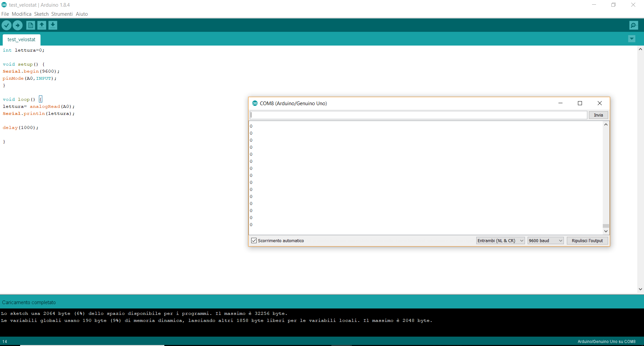Screen dimensions: 644x346
Task: Open a sketch with up-arrow icon
Action: 42,25
